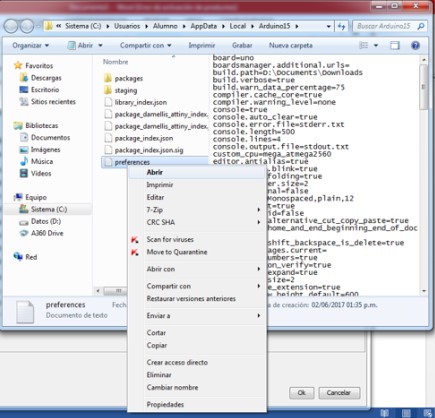
Task: Choose Crear acceso directo
Action: (197, 362)
